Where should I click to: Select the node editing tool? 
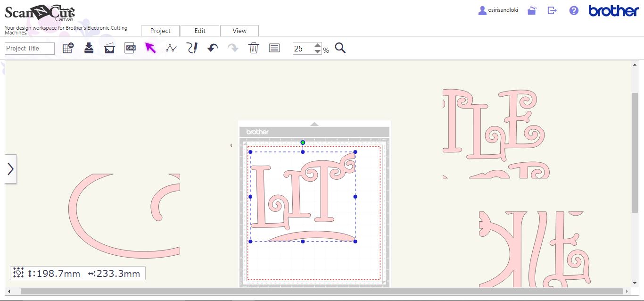[x=171, y=48]
